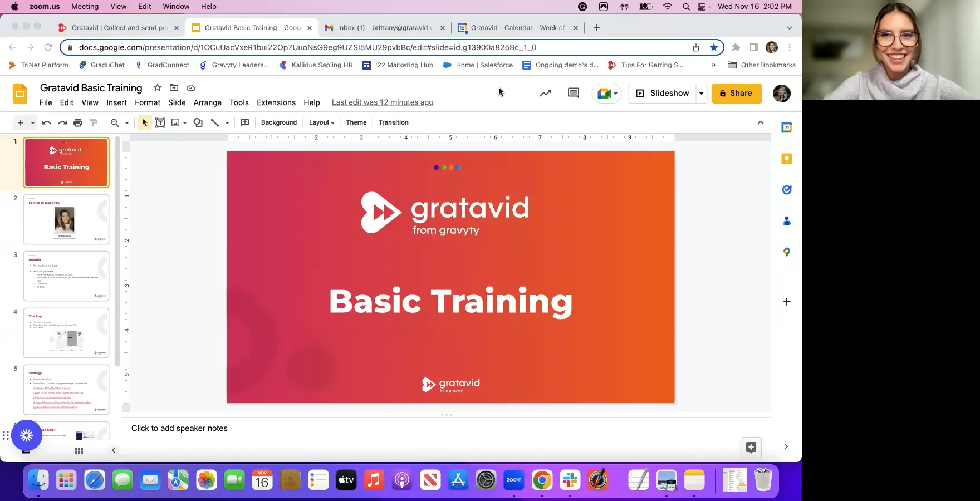Select the Paint format roller icon
The width and height of the screenshot is (980, 501).
pos(94,122)
